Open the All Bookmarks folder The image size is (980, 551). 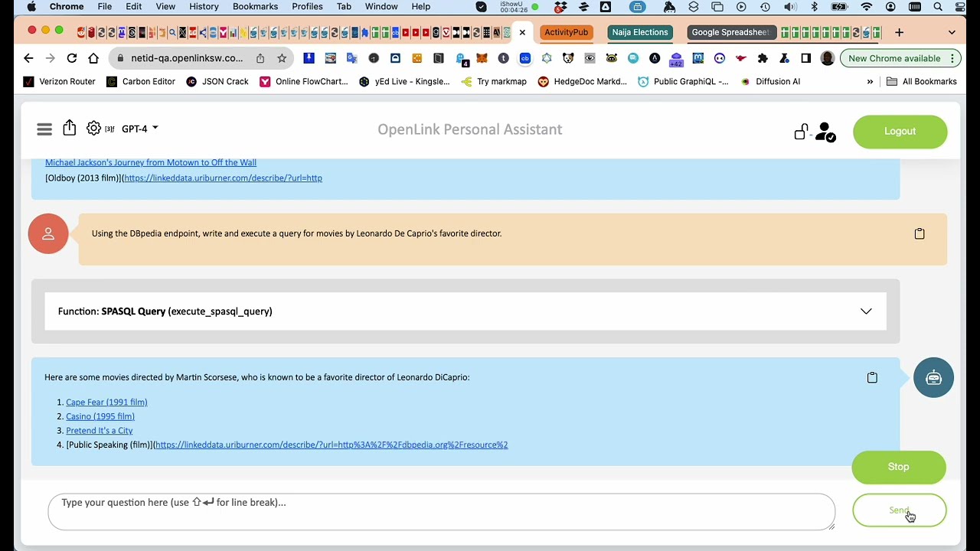[x=921, y=81]
